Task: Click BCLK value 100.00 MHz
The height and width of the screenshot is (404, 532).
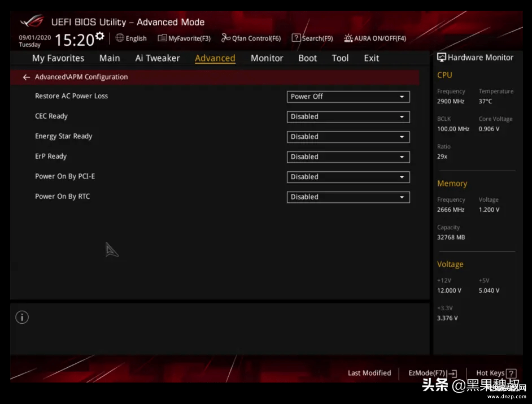Action: click(453, 129)
